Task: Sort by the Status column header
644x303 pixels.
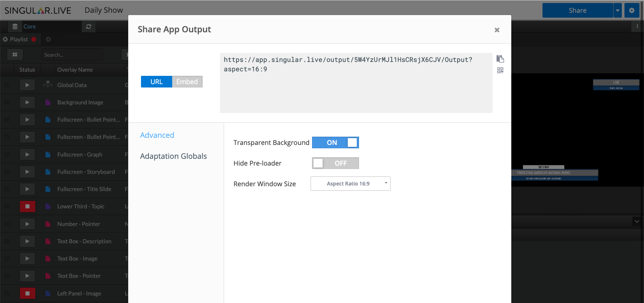Action: pos(27,70)
